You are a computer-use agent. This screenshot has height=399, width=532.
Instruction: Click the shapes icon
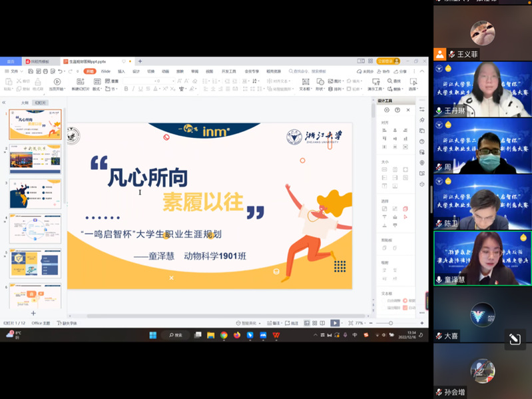[320, 81]
